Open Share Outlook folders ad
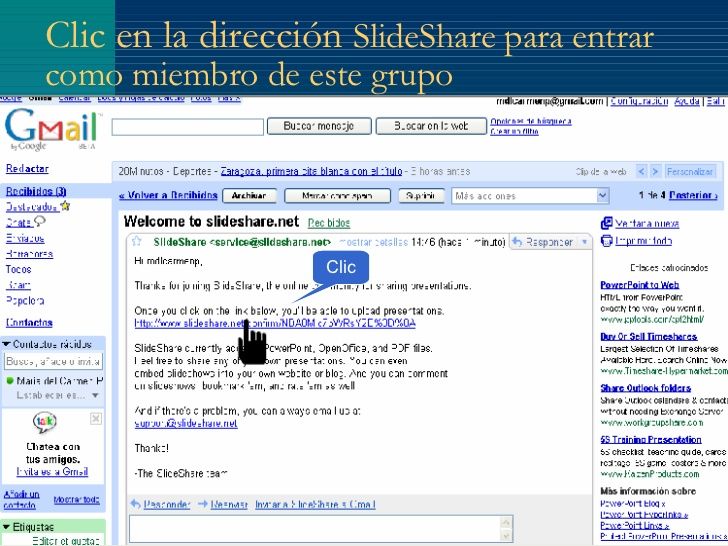The width and height of the screenshot is (728, 546). 645,388
